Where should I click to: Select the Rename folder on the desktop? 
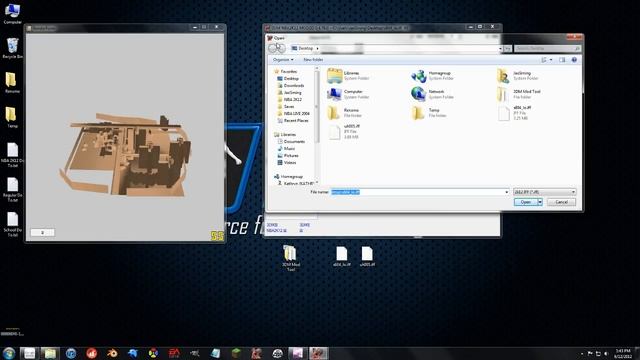click(x=12, y=83)
